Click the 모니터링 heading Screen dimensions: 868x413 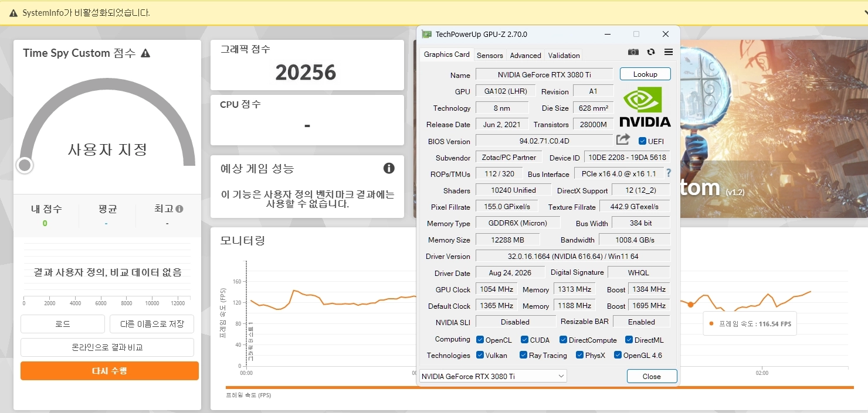[x=242, y=240]
